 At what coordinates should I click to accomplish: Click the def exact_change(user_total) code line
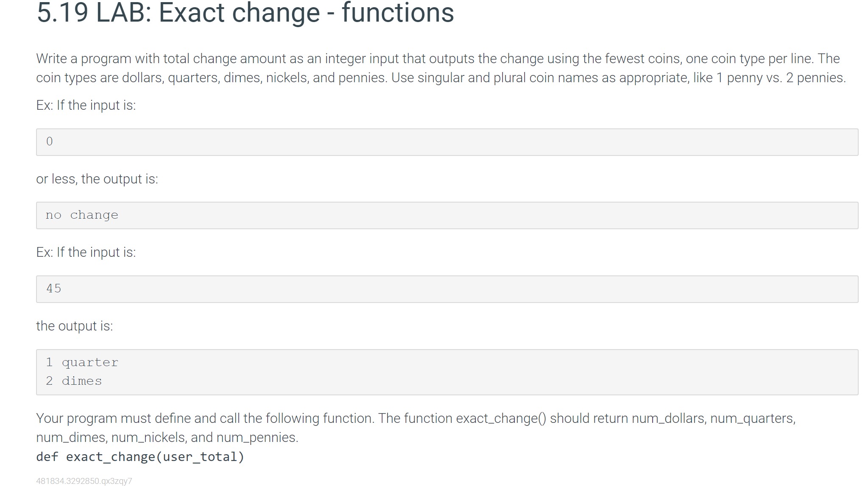click(140, 457)
